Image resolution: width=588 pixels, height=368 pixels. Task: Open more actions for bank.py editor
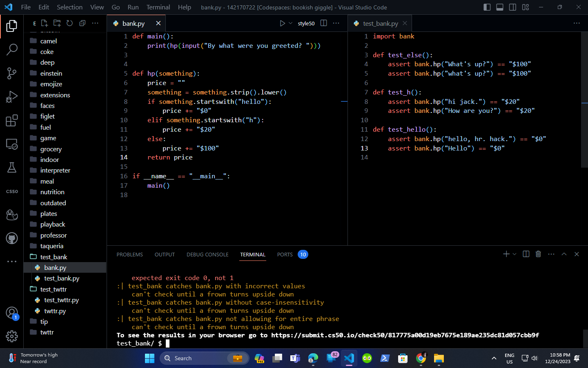point(336,23)
